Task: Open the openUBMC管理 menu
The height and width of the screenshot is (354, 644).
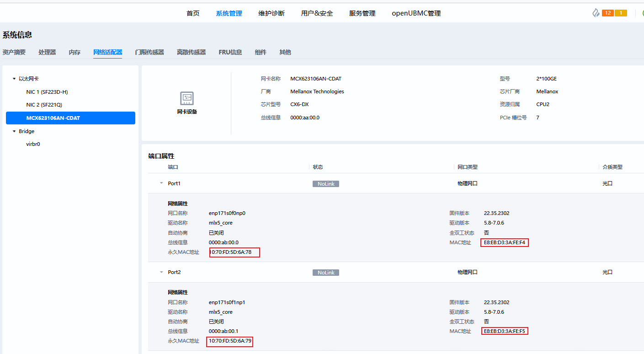Action: (416, 13)
